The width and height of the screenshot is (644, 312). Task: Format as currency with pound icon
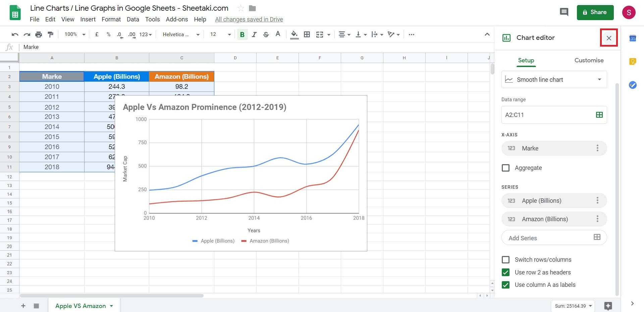tap(97, 35)
